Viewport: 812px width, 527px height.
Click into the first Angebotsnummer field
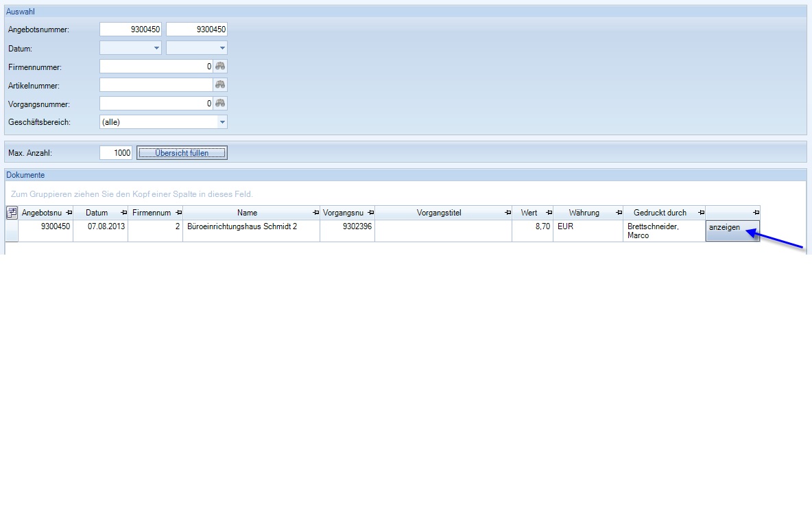[131, 30]
